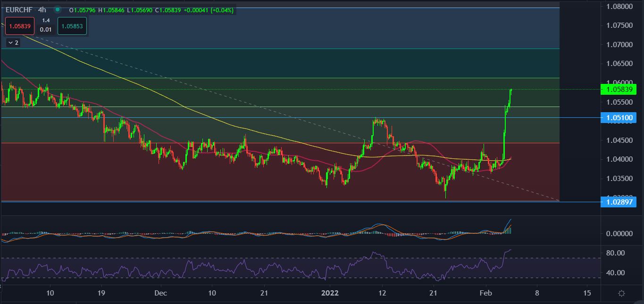Click 1.07500 on the price scale
Viewport: 644px width, 304px height.
point(619,25)
